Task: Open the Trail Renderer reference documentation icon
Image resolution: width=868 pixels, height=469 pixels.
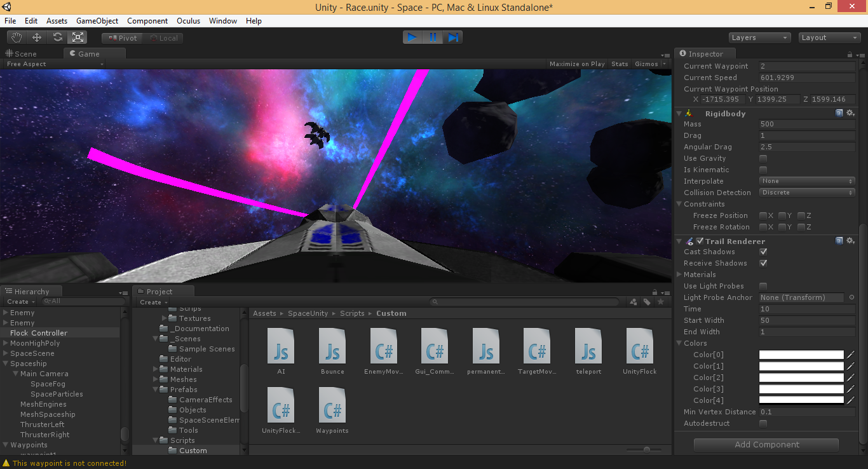Action: pyautogui.click(x=839, y=240)
